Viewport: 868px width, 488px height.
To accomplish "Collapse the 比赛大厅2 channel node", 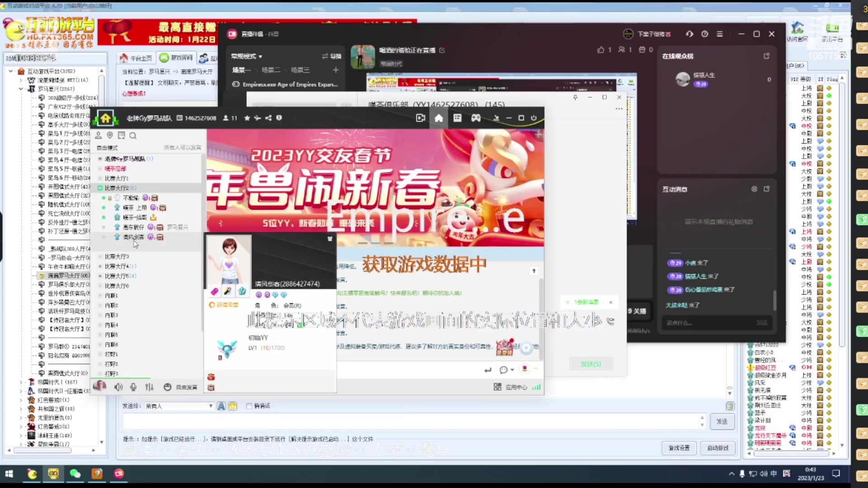I will tap(100, 188).
